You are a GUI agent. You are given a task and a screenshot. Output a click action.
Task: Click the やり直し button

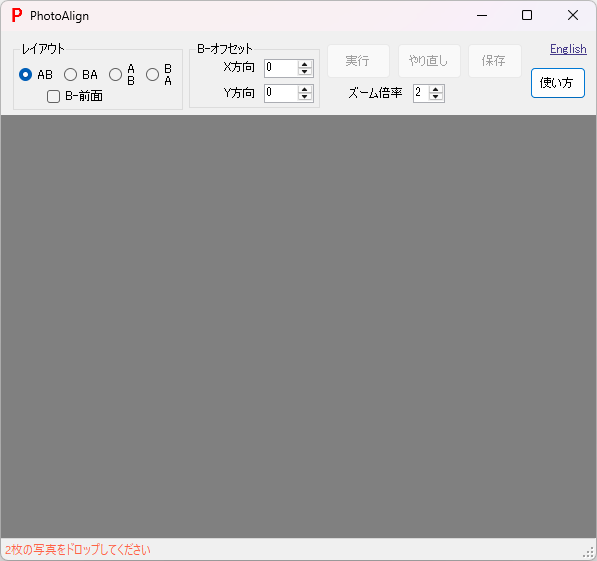pos(429,61)
